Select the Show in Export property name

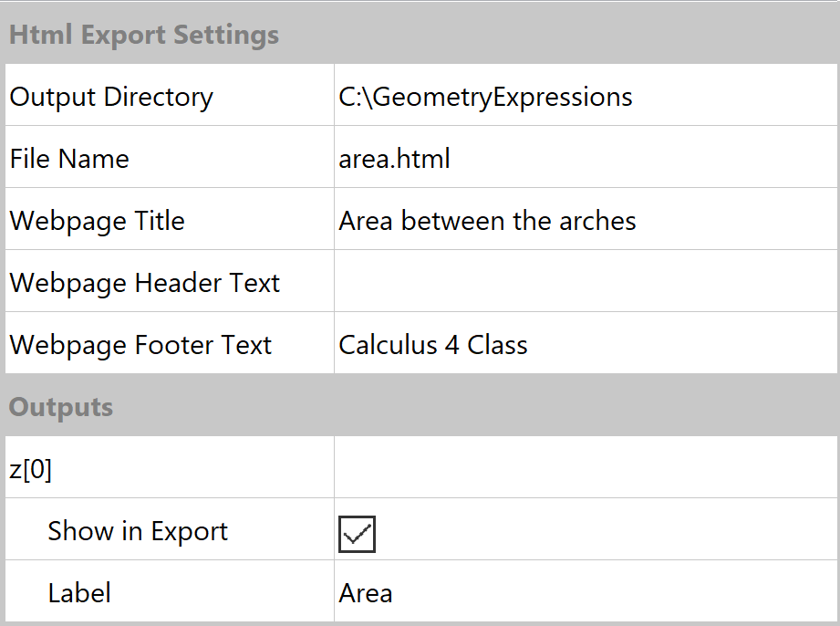[138, 532]
